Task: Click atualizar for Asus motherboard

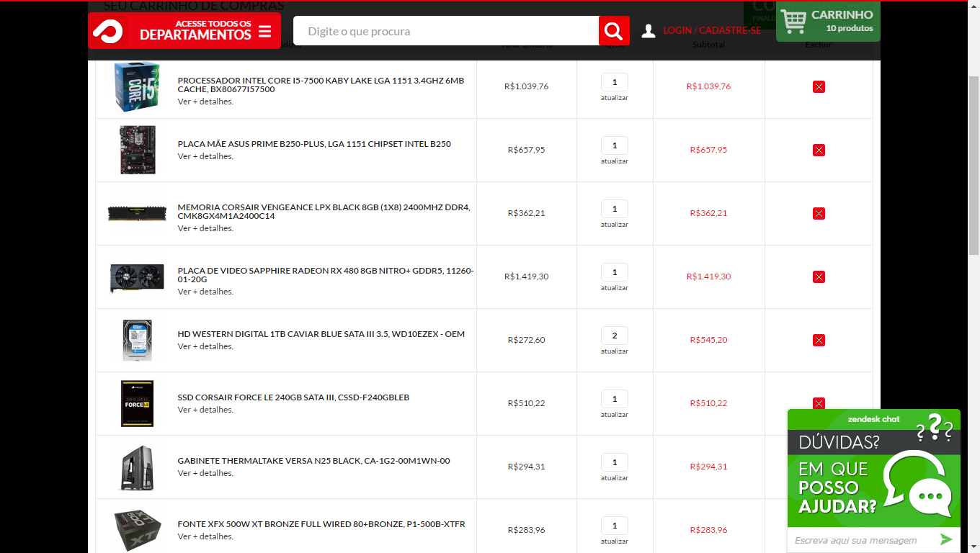Action: point(615,161)
